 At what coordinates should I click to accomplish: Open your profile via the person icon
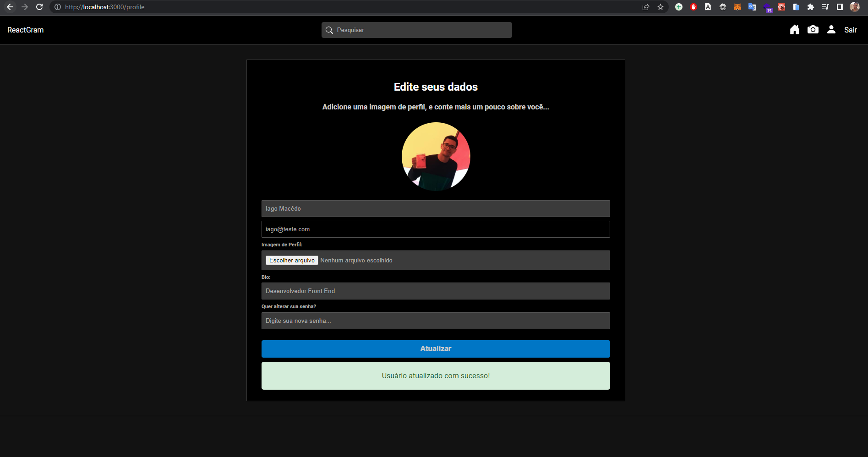pos(831,30)
